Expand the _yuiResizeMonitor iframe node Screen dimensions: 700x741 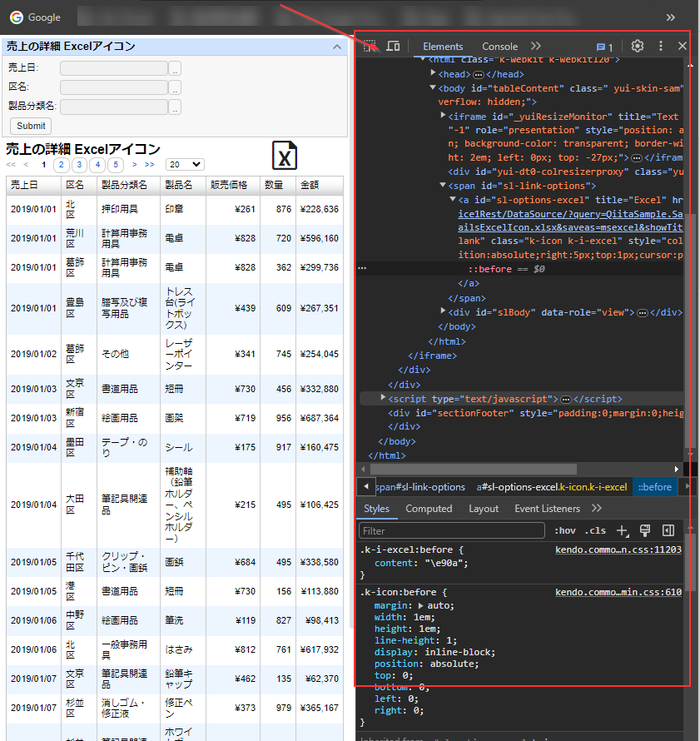point(443,115)
